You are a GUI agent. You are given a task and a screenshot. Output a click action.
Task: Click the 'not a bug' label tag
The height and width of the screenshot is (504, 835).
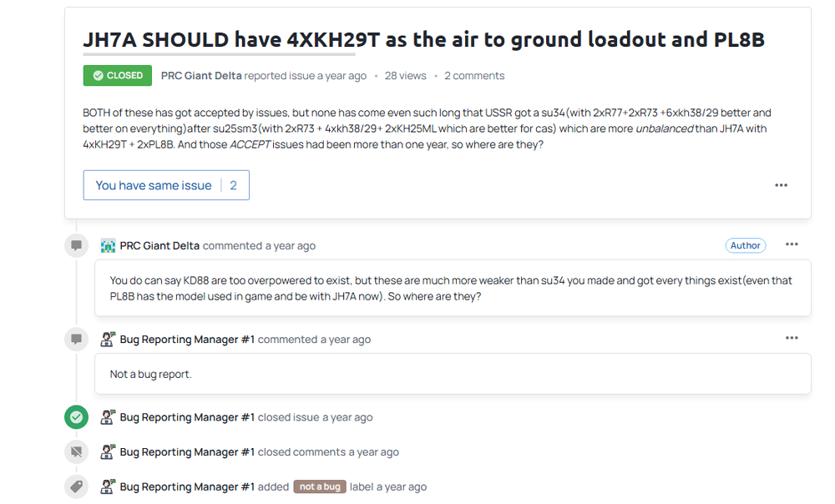[x=319, y=487]
